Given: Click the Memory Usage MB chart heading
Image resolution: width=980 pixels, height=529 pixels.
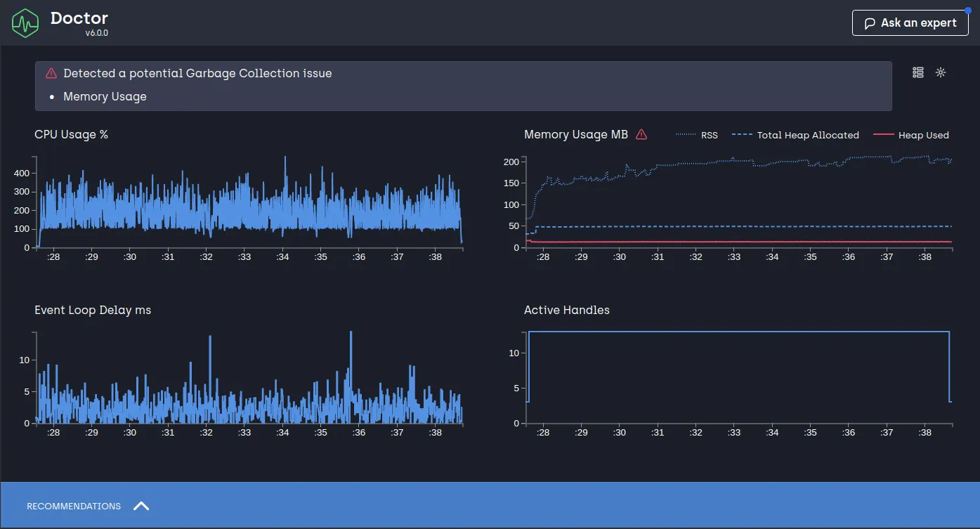Looking at the screenshot, I should (x=575, y=135).
